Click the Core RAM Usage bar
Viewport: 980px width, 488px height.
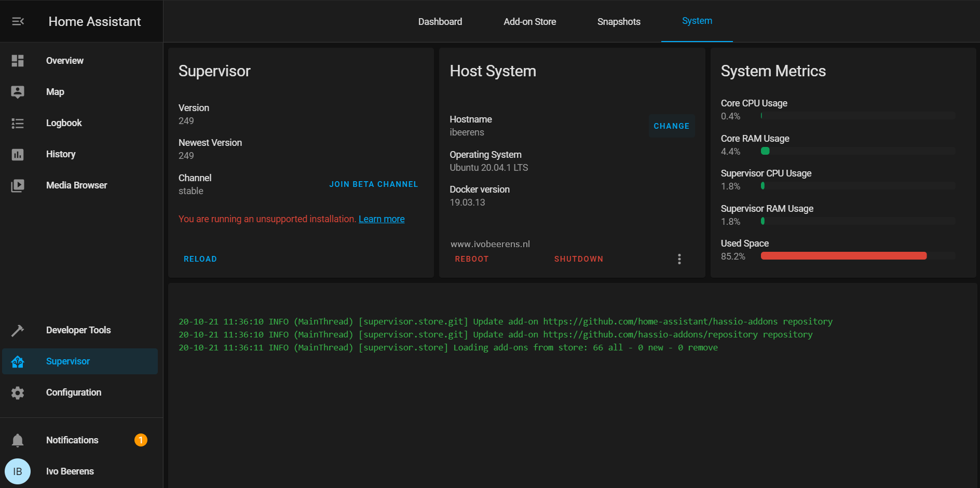858,151
